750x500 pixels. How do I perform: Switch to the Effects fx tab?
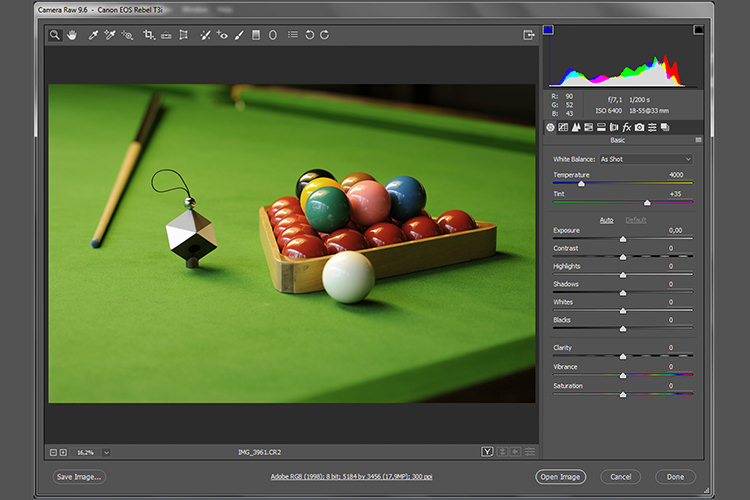(x=627, y=127)
